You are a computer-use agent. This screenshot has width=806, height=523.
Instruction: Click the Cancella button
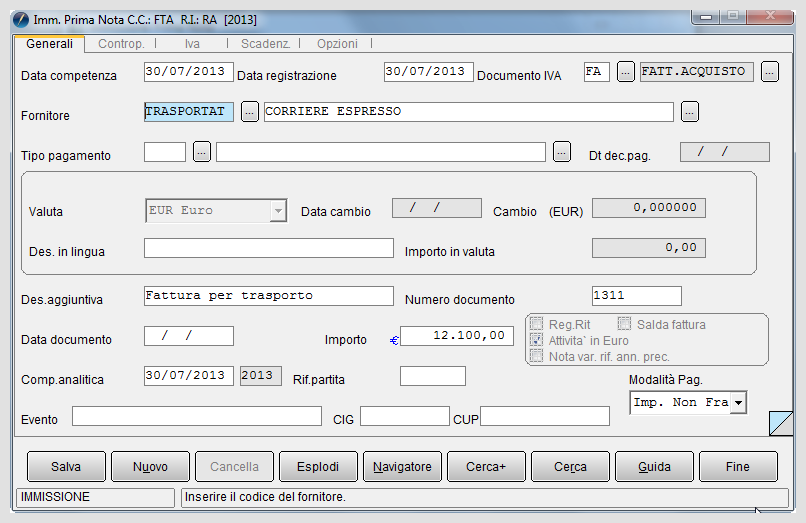pos(234,466)
